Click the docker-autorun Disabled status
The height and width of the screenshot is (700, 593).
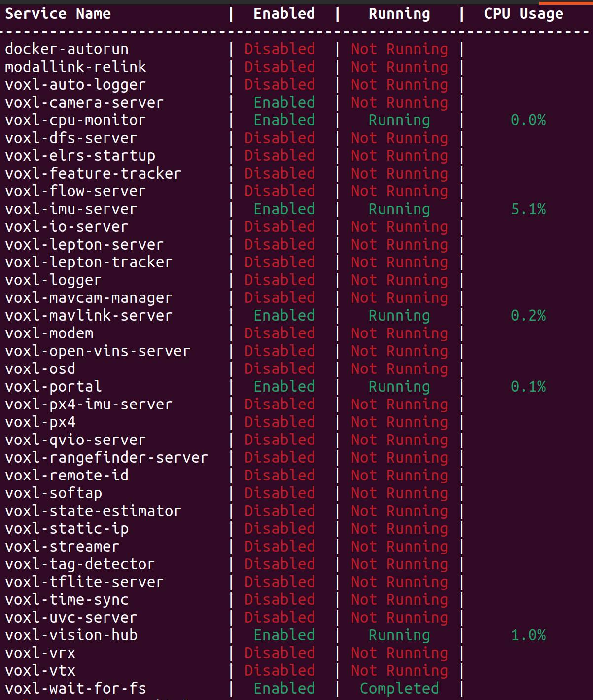(x=279, y=49)
